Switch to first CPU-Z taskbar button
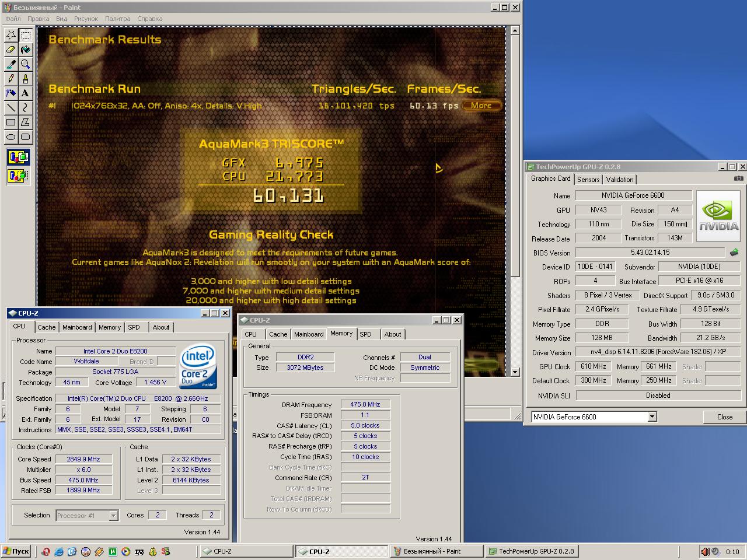The image size is (747, 560). 246,551
